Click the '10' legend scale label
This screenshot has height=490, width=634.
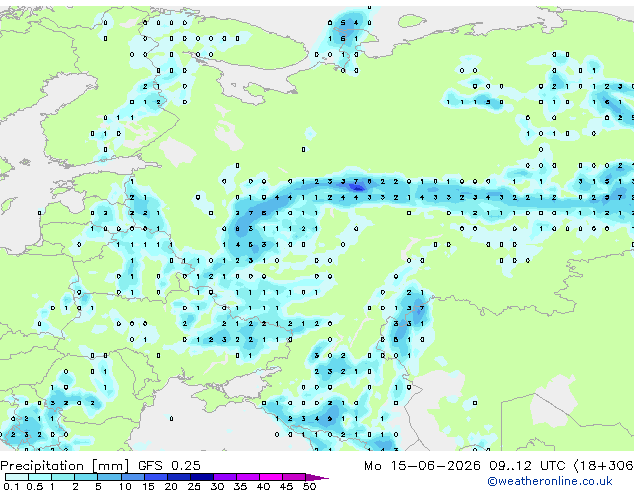coord(125,486)
